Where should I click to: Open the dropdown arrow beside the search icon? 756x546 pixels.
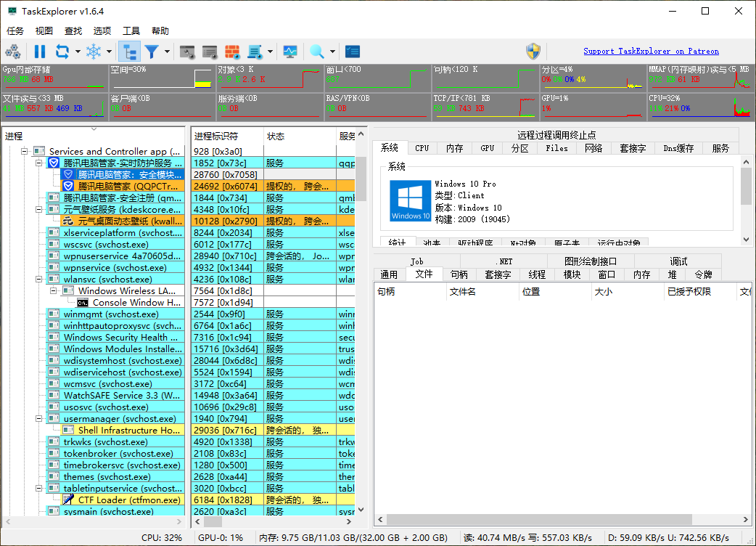(x=332, y=52)
